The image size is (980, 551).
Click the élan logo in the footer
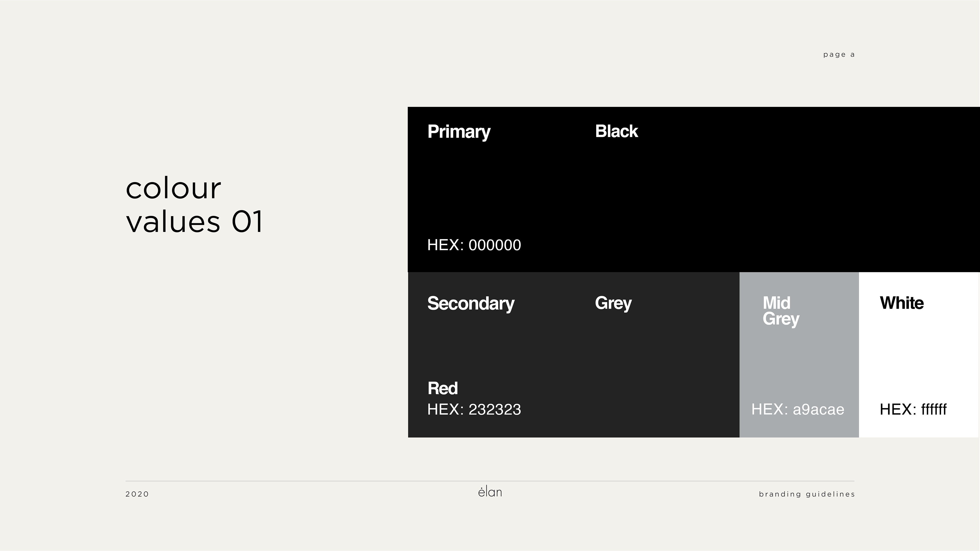click(490, 492)
